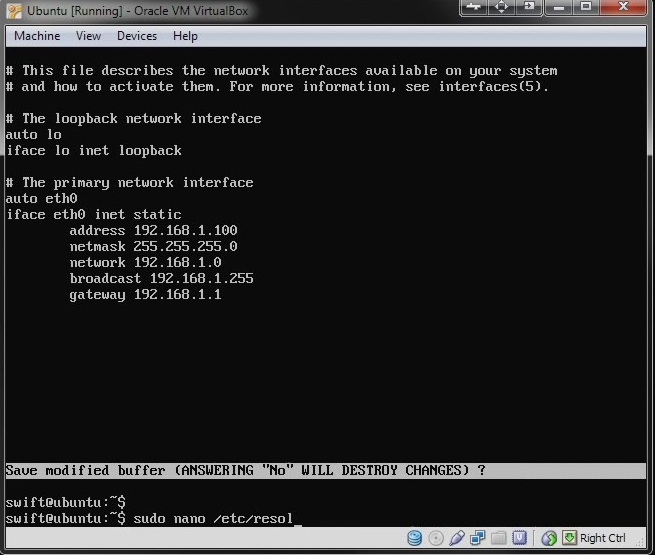This screenshot has width=655, height=555.
Task: Click the first comment line about network interfaces
Action: pos(282,71)
